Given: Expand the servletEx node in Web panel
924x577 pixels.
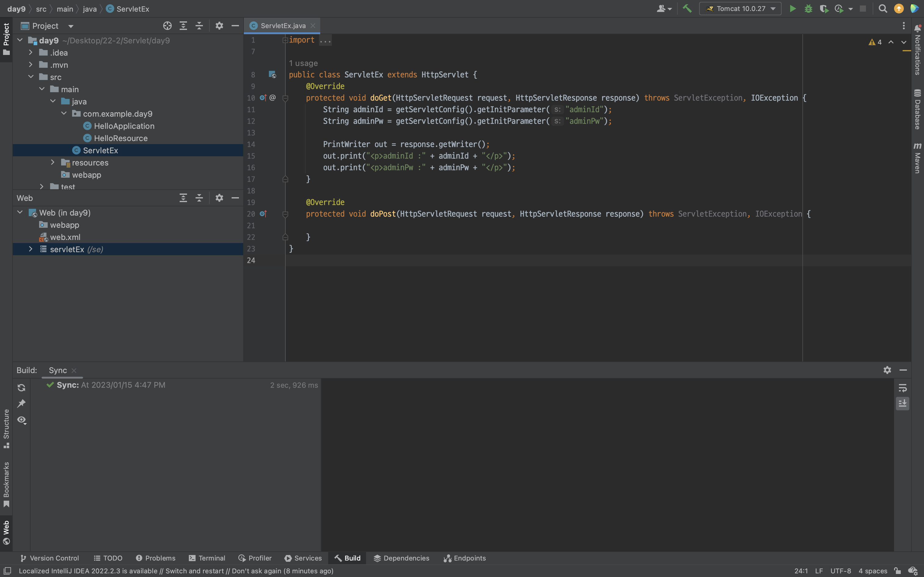Looking at the screenshot, I should [31, 249].
